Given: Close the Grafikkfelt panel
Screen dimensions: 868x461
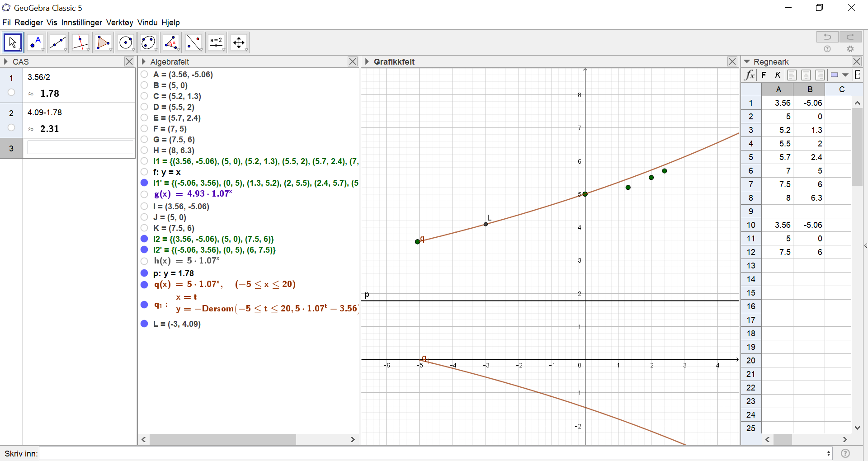Looking at the screenshot, I should click(x=733, y=61).
